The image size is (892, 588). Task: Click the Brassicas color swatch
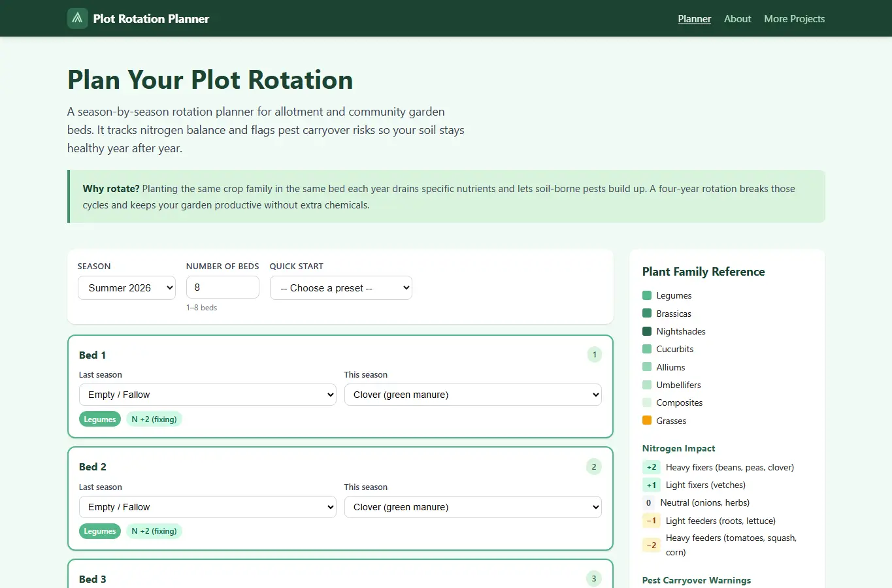(647, 313)
